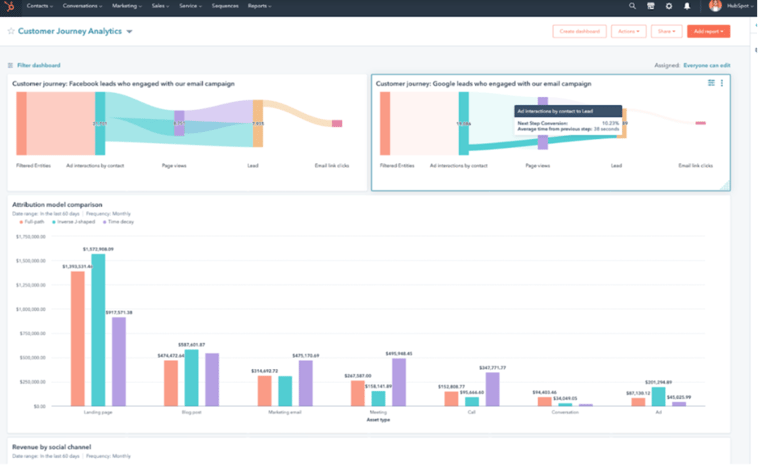This screenshot has height=466, width=758.
Task: Open the settings gear icon
Action: tap(669, 6)
